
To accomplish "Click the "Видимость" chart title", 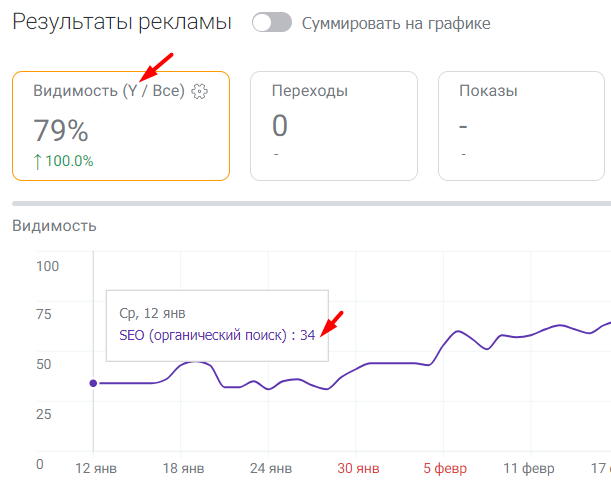I will click(54, 226).
